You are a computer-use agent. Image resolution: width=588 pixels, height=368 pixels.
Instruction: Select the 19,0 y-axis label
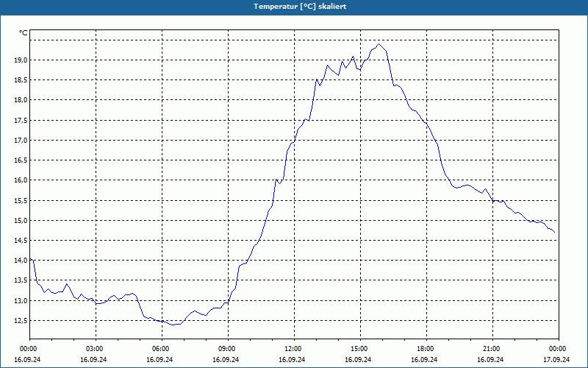(21, 60)
